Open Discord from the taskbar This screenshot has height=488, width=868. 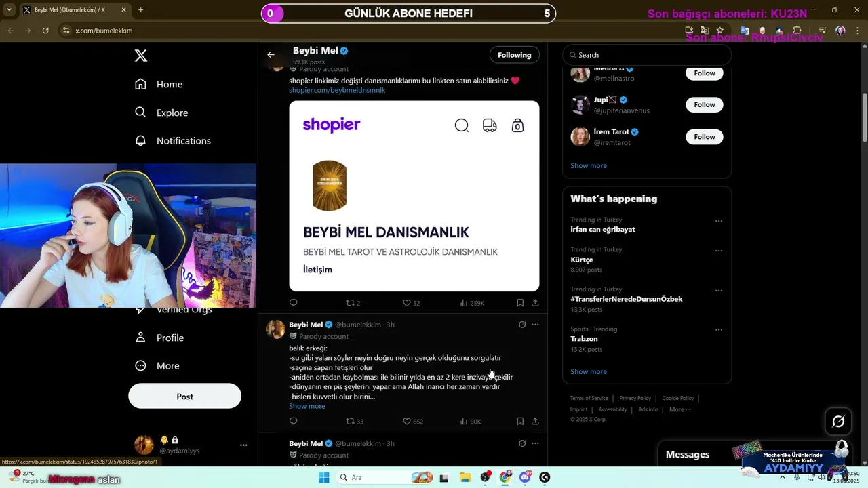(525, 477)
